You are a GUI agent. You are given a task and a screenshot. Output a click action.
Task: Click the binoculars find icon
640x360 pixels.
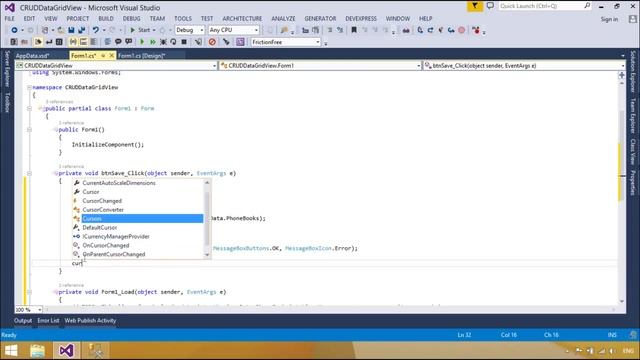click(x=406, y=30)
